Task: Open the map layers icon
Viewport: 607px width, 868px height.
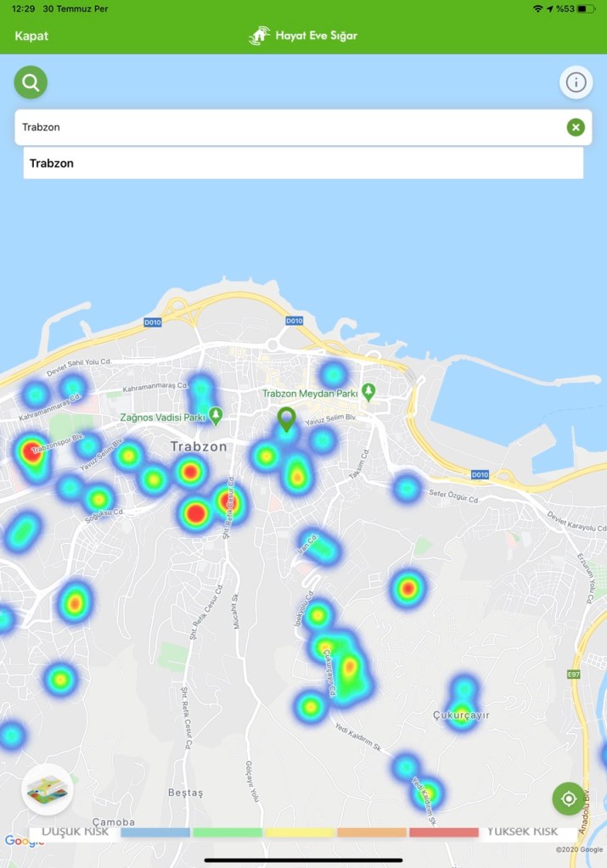Action: (47, 789)
